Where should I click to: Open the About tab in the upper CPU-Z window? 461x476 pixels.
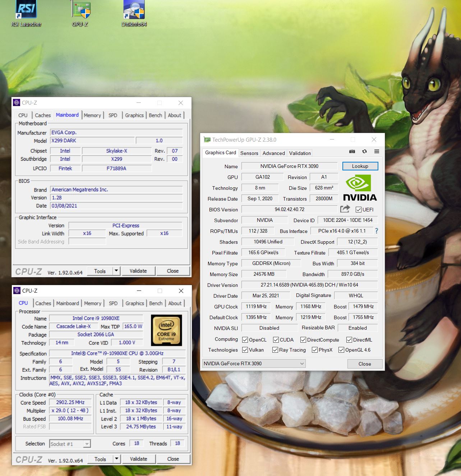(175, 115)
